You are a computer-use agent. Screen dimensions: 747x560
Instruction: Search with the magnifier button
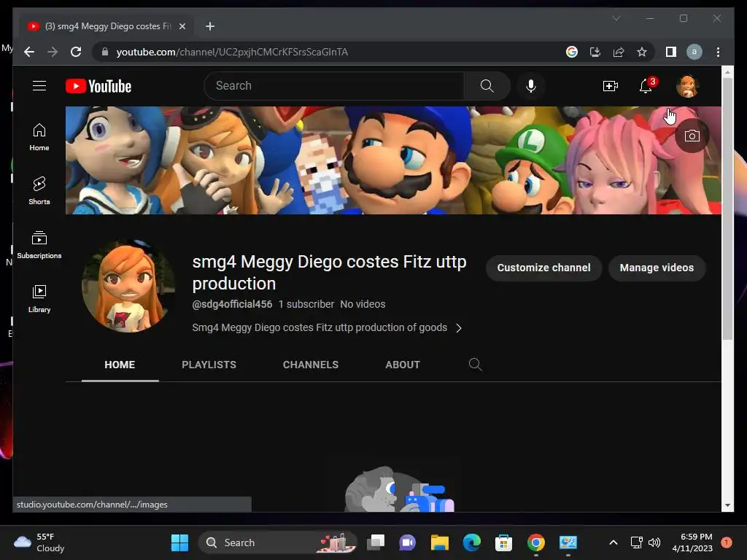(487, 86)
